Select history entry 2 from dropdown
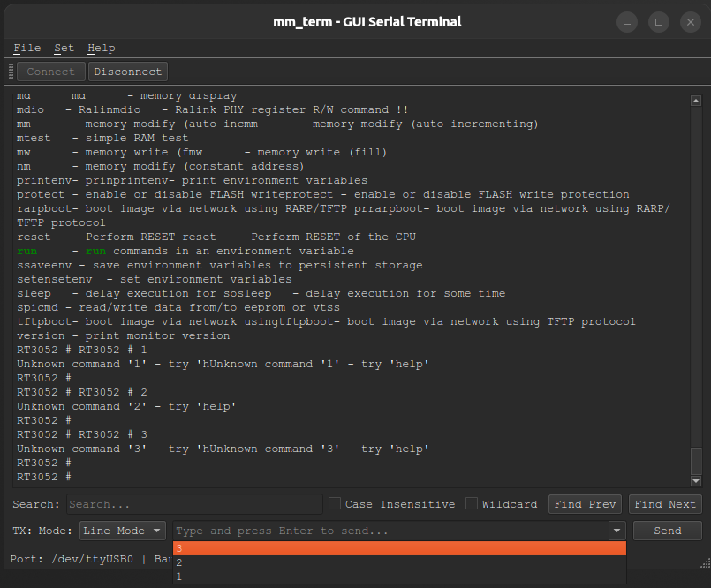 [x=399, y=562]
